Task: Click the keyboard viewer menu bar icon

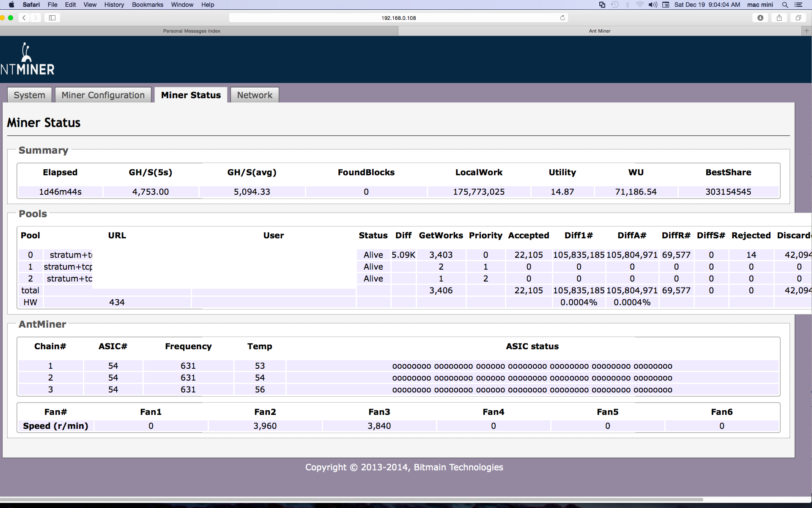Action: point(666,5)
